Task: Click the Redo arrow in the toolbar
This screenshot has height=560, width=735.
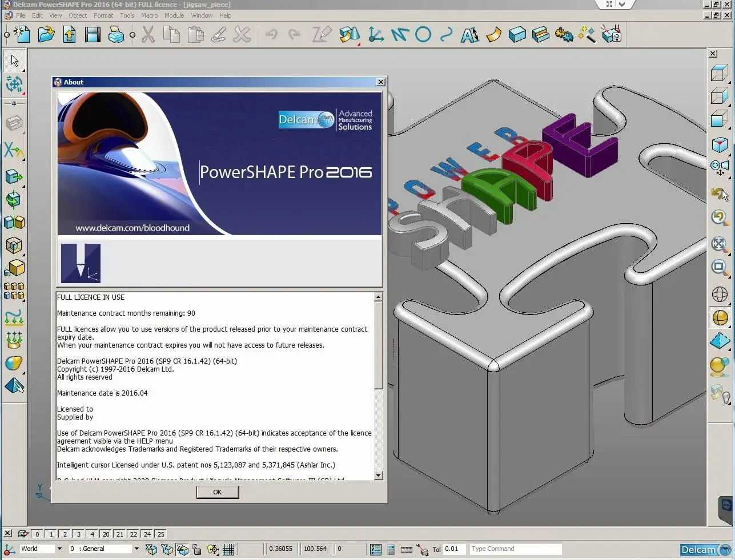Action: pyautogui.click(x=295, y=35)
